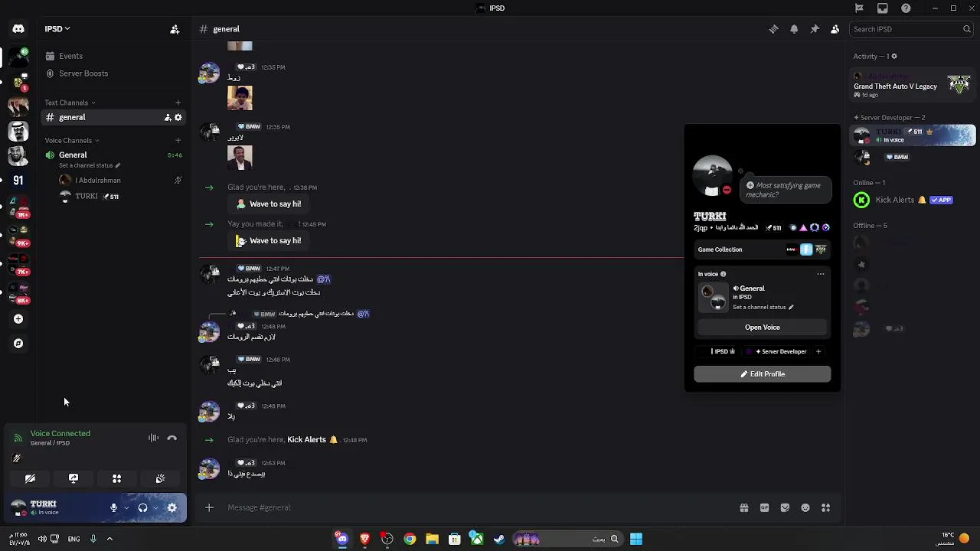Open Windows Start button
Image resolution: width=980 pixels, height=551 pixels.
pos(636,539)
